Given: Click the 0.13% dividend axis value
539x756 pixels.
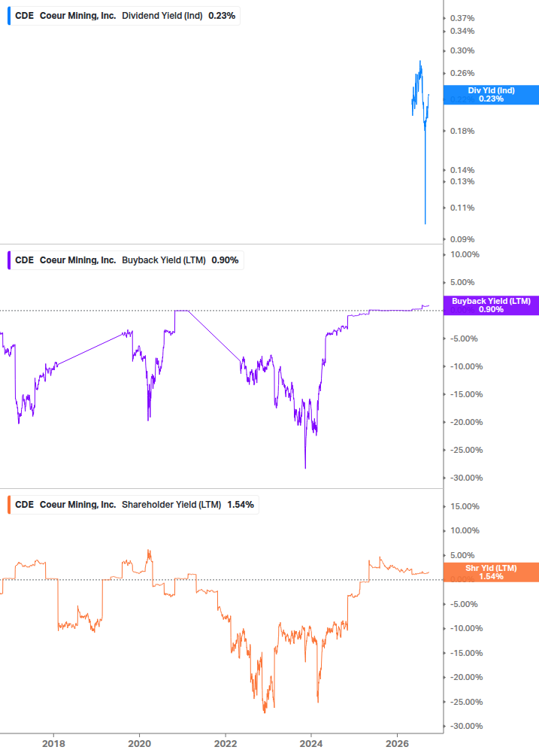Looking at the screenshot, I should pos(462,182).
